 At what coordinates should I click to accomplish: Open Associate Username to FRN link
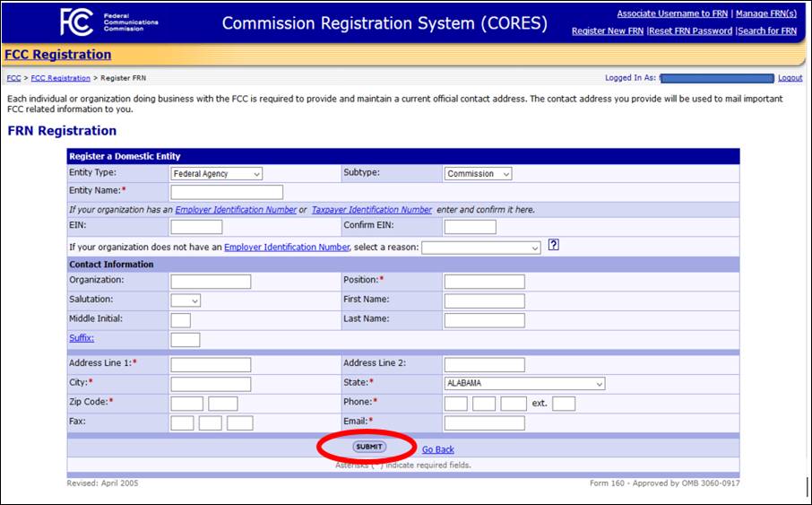point(672,14)
